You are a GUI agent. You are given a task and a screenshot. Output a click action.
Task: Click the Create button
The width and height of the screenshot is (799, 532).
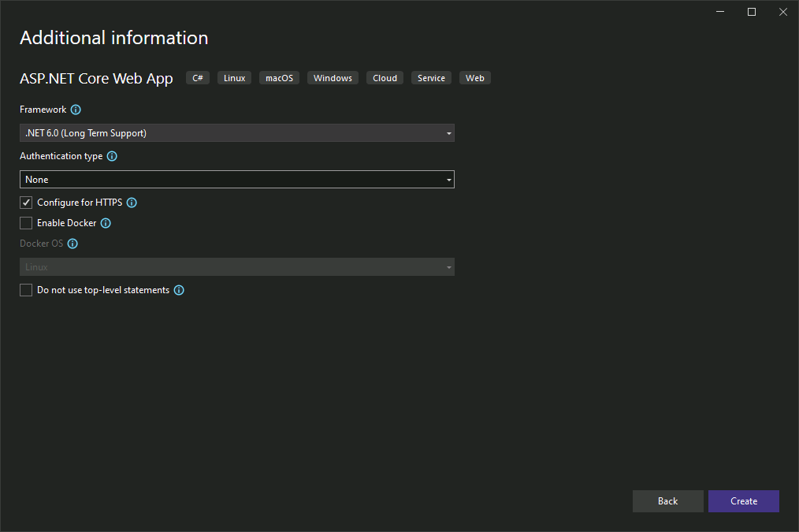pyautogui.click(x=744, y=501)
